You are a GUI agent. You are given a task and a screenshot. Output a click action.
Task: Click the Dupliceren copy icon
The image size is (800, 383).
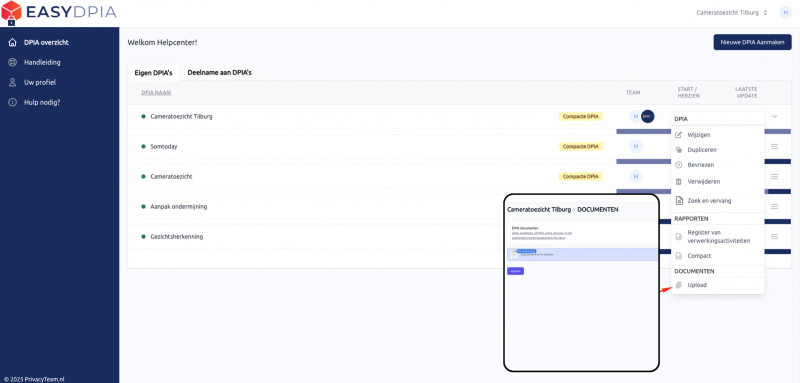[x=679, y=150]
